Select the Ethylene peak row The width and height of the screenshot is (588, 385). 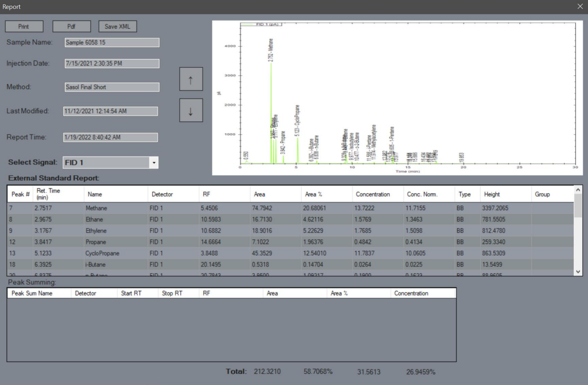[290, 230]
